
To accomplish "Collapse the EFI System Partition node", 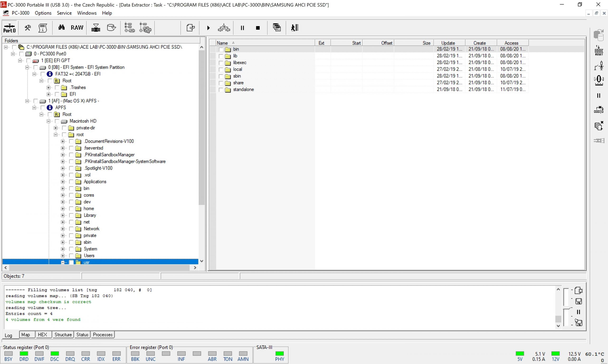I will 27,67.
